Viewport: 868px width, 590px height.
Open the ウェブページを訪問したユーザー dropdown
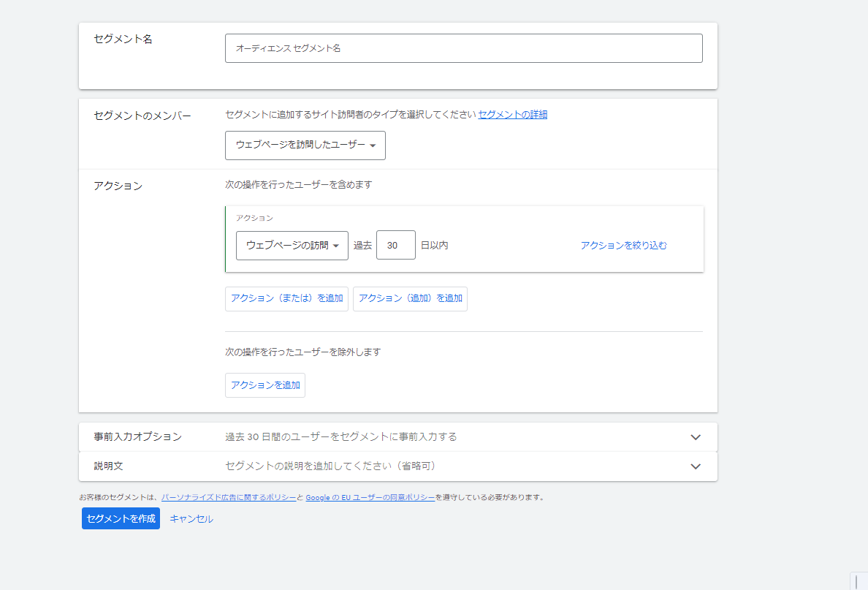click(305, 145)
